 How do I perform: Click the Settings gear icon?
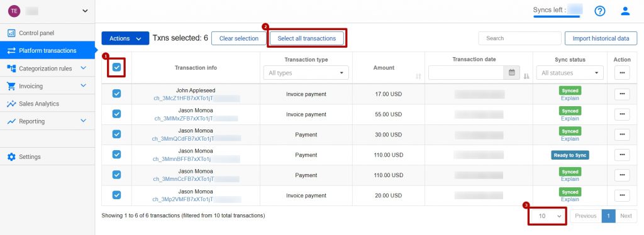click(x=11, y=156)
